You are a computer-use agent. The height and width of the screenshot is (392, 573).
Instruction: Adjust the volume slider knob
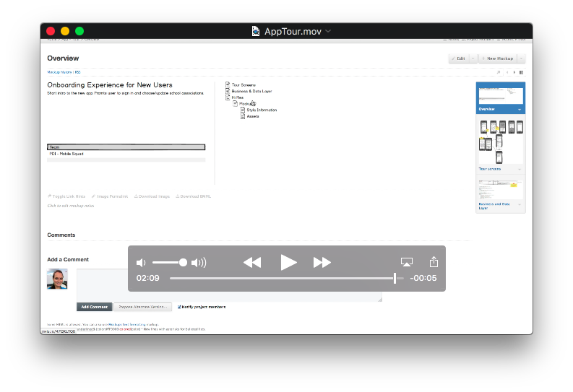pos(183,263)
